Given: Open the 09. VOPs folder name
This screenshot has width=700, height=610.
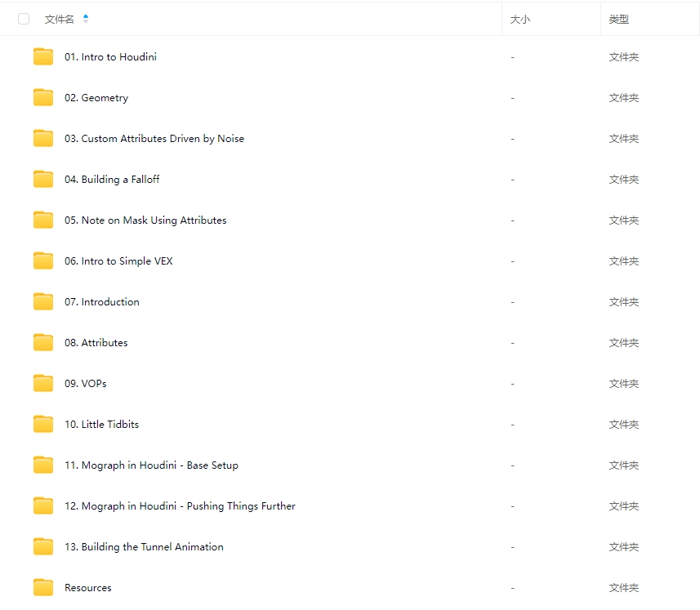Looking at the screenshot, I should click(x=86, y=383).
